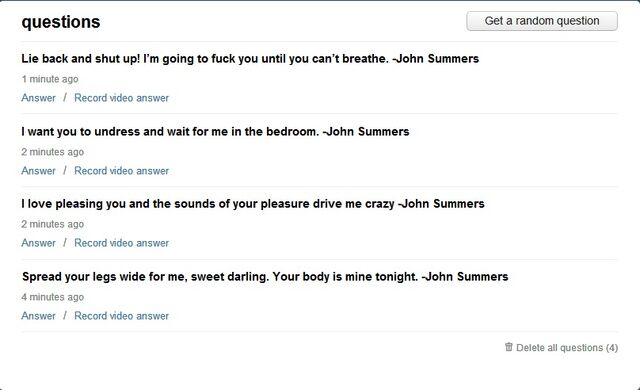Click the timestamp under the bedroom question
640x390 pixels.
point(53,152)
